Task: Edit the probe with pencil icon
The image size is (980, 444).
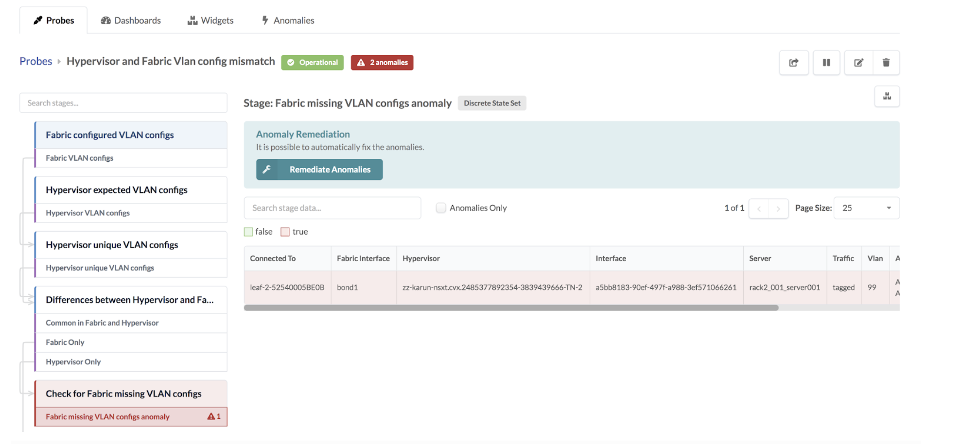Action: [859, 63]
